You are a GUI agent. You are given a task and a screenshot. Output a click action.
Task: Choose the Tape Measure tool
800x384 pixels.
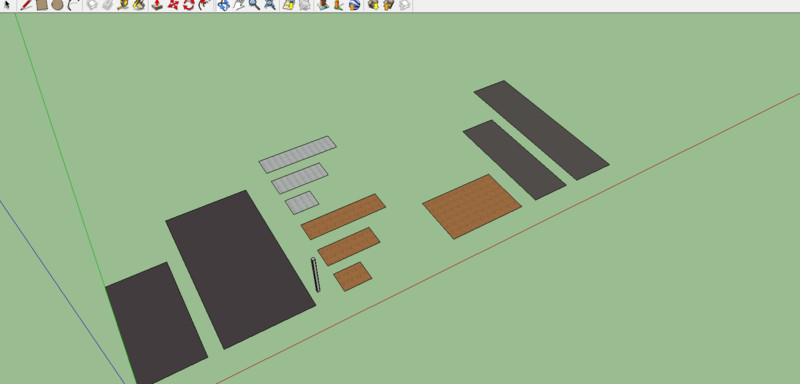coord(123,5)
